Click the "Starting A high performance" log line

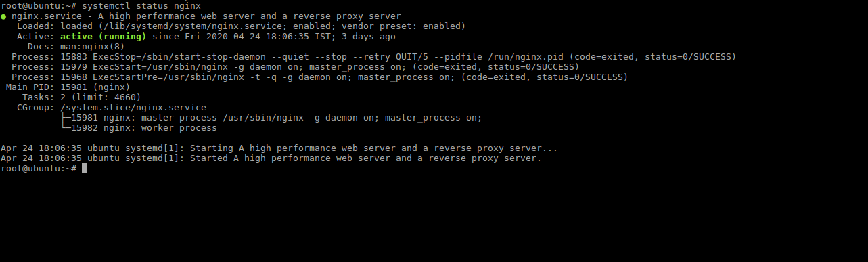279,148
